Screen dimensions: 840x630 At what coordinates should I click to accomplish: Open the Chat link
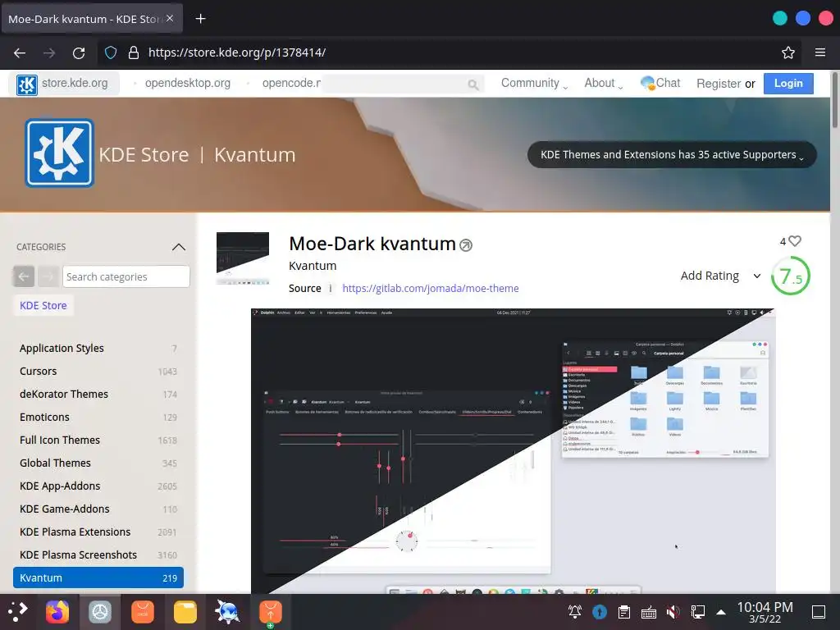click(660, 83)
